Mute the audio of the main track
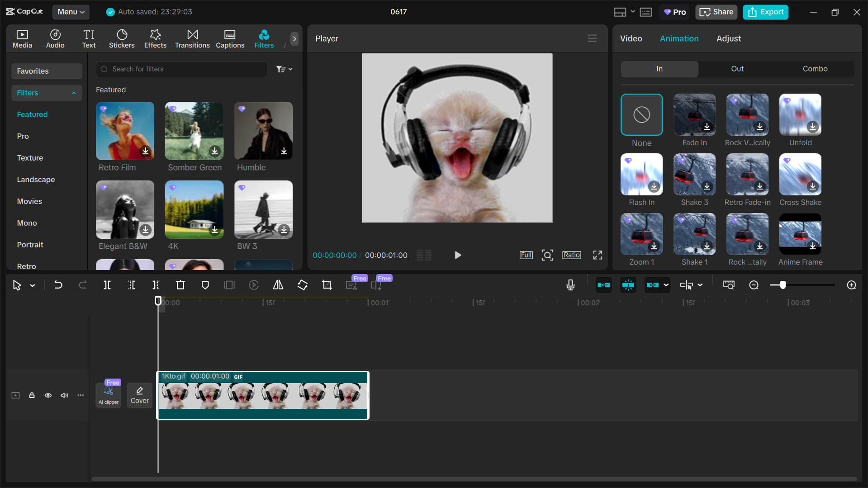This screenshot has height=488, width=868. pos(64,395)
